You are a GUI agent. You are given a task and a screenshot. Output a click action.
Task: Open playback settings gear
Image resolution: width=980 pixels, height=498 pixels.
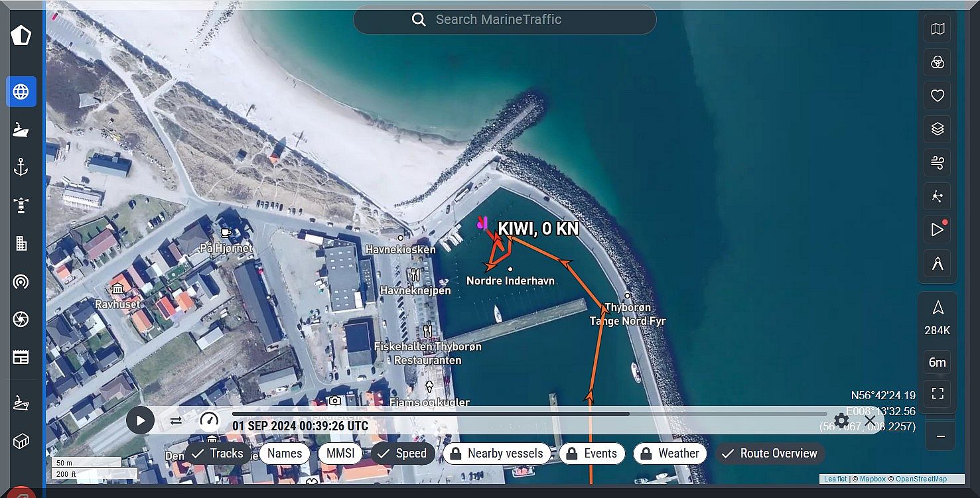841,420
